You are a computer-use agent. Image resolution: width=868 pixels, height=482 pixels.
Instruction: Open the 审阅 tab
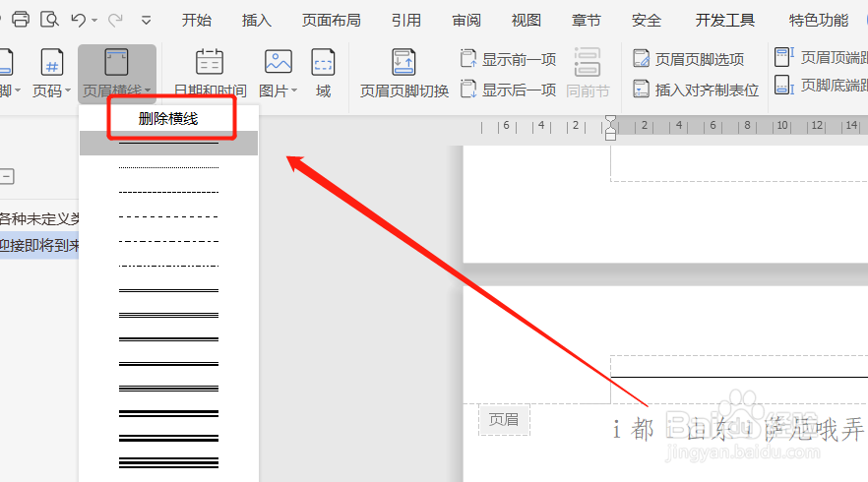coord(466,21)
